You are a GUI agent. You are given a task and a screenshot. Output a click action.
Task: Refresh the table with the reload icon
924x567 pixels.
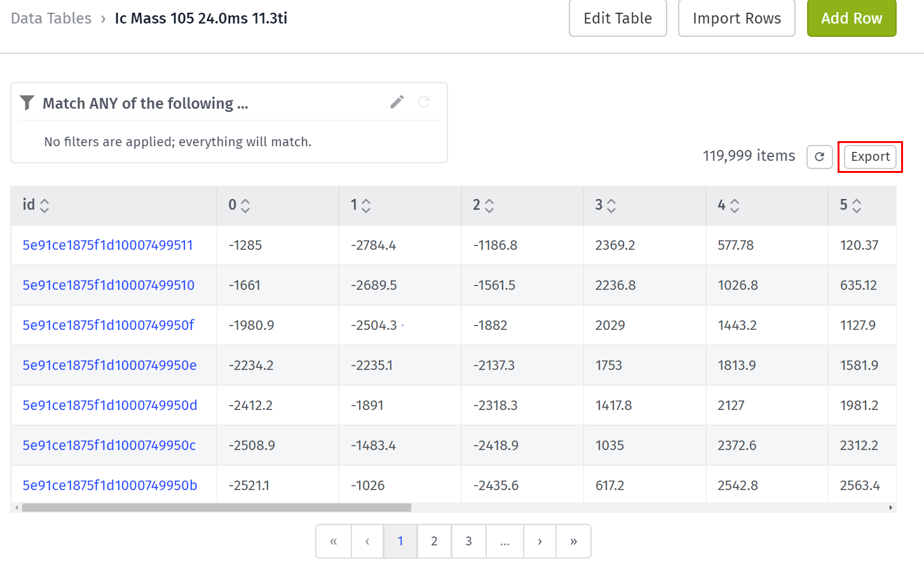pos(819,157)
